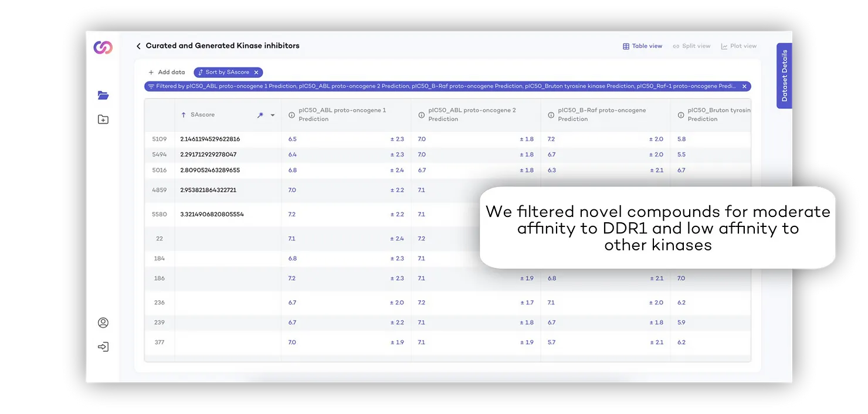Click ABL 1 value 7.2 in row 5580
Image resolution: width=868 pixels, height=414 pixels.
click(x=292, y=214)
